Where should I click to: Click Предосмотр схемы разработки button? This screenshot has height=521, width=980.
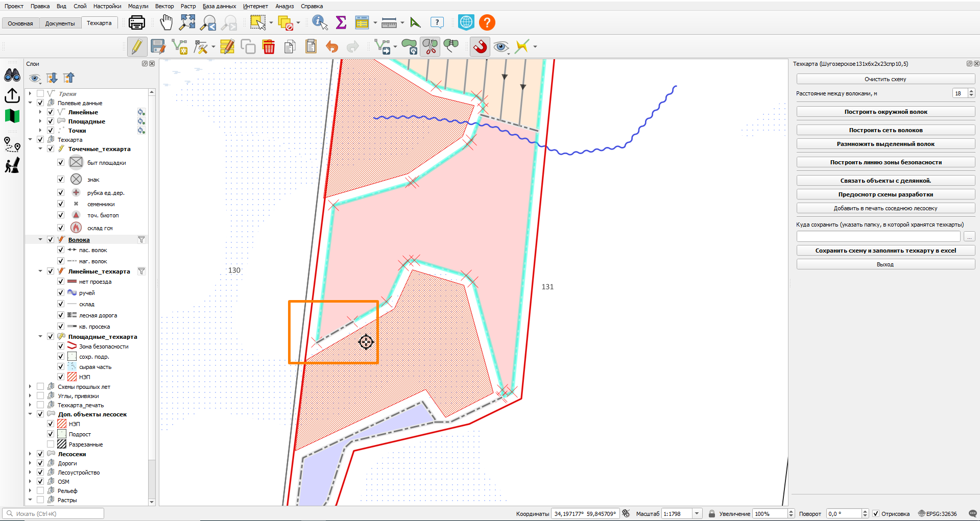(x=886, y=194)
